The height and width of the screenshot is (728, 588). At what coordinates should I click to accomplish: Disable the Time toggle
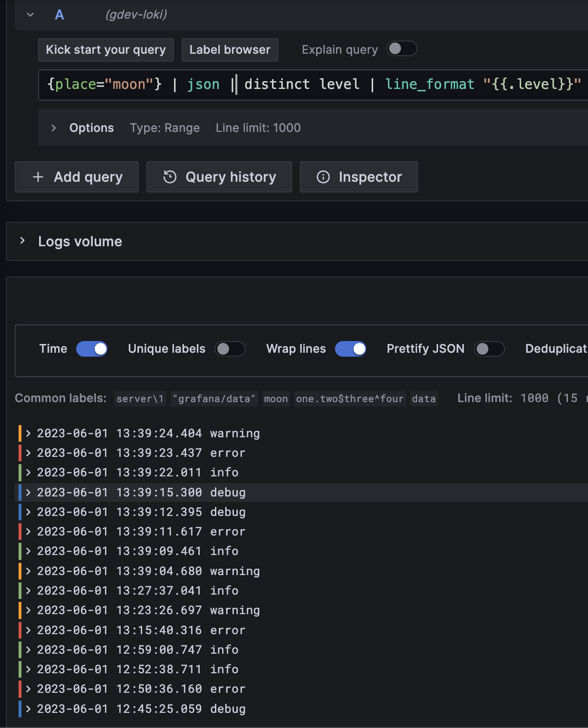pos(92,349)
